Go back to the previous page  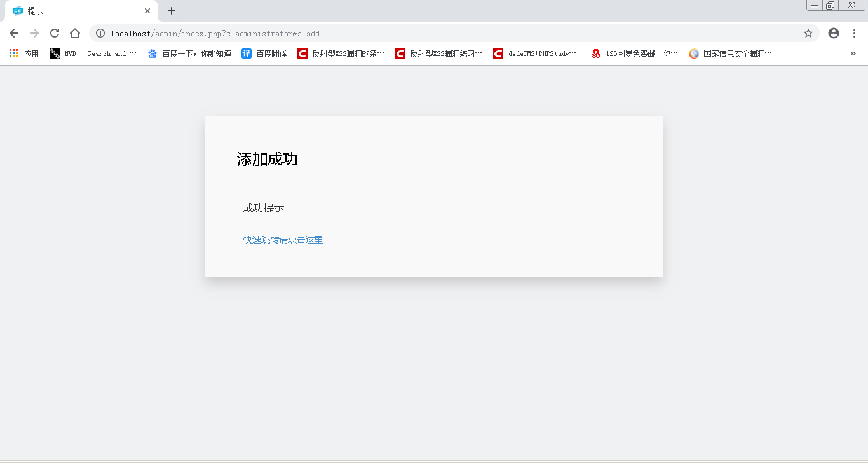pos(14,33)
